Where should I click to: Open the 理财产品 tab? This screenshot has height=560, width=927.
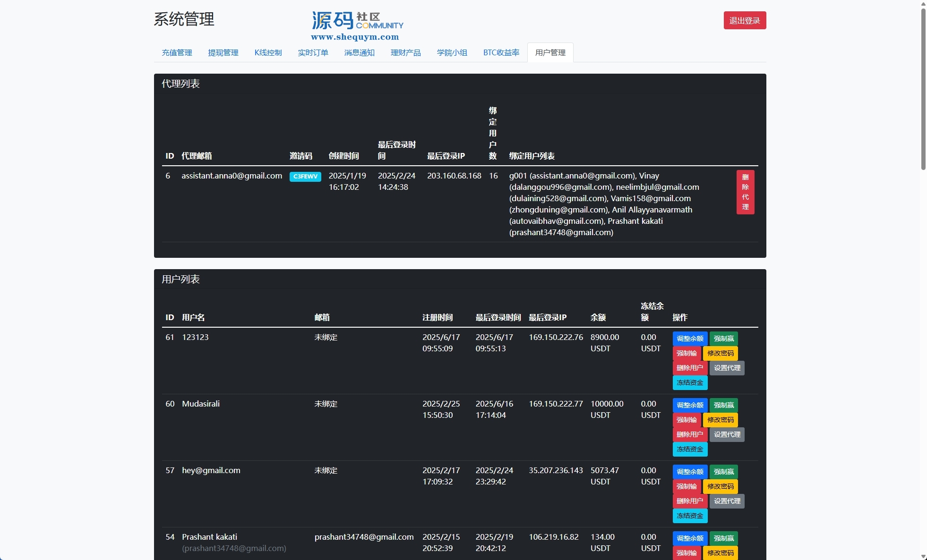point(405,52)
